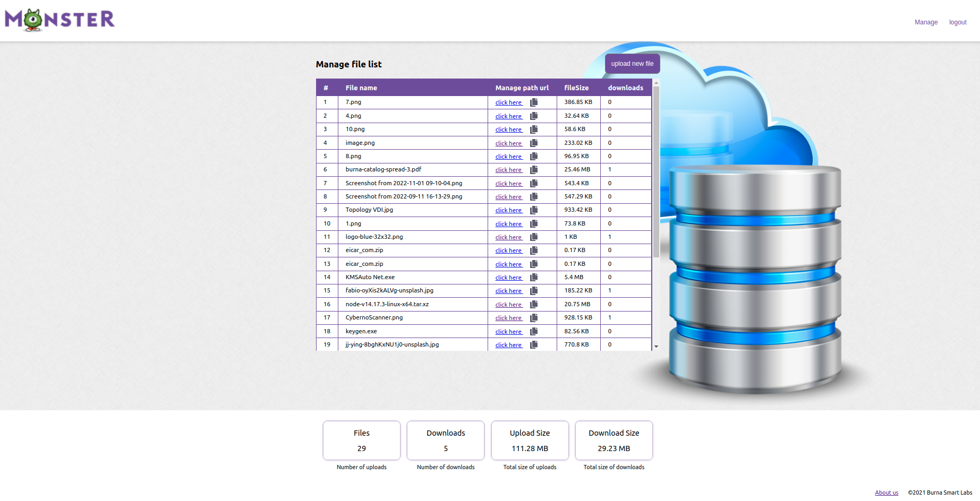980x501 pixels.
Task: Open the Manage page link
Action: 926,22
